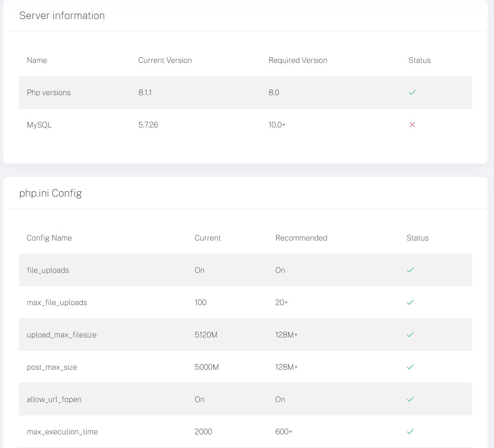Click the max_execution_time status checkmark

[x=410, y=431]
